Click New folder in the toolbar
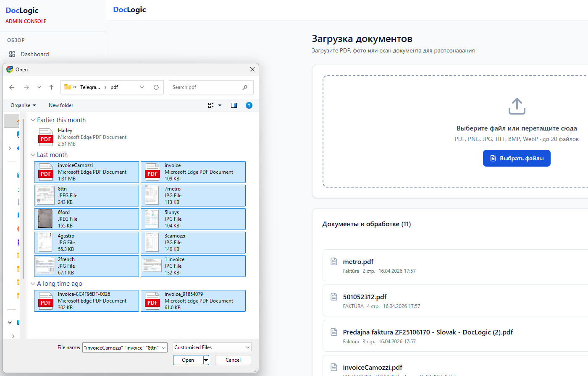 61,105
